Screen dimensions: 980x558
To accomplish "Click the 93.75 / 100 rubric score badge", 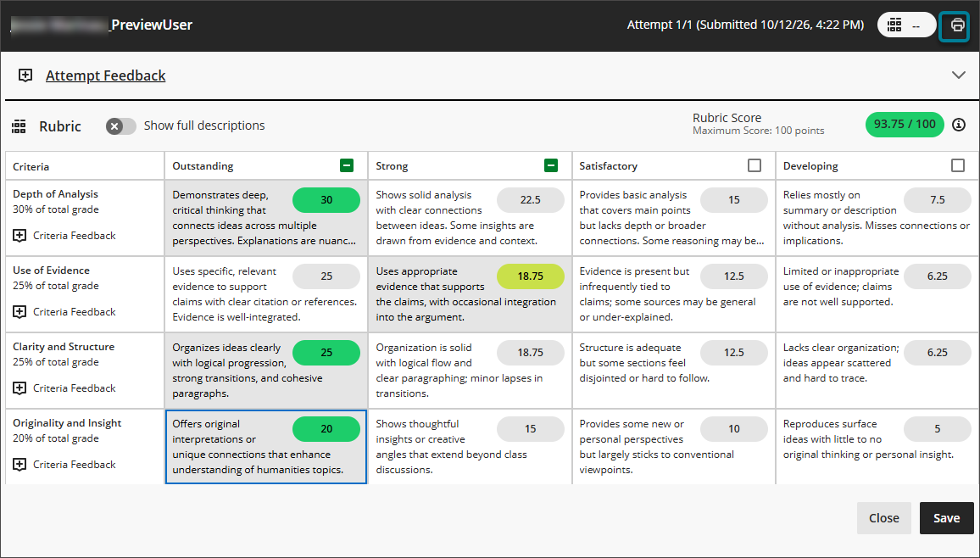I will click(x=905, y=125).
